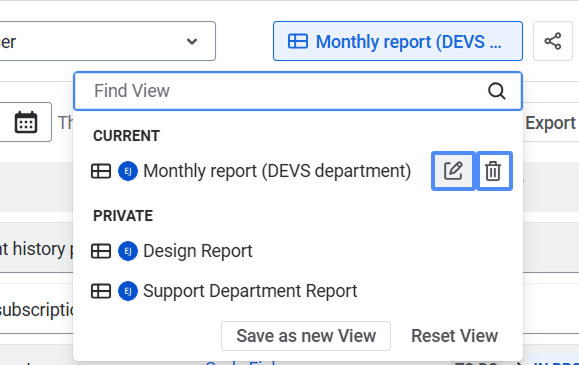Click the search magnifier in Find View
The width and height of the screenshot is (579, 365).
(x=497, y=91)
